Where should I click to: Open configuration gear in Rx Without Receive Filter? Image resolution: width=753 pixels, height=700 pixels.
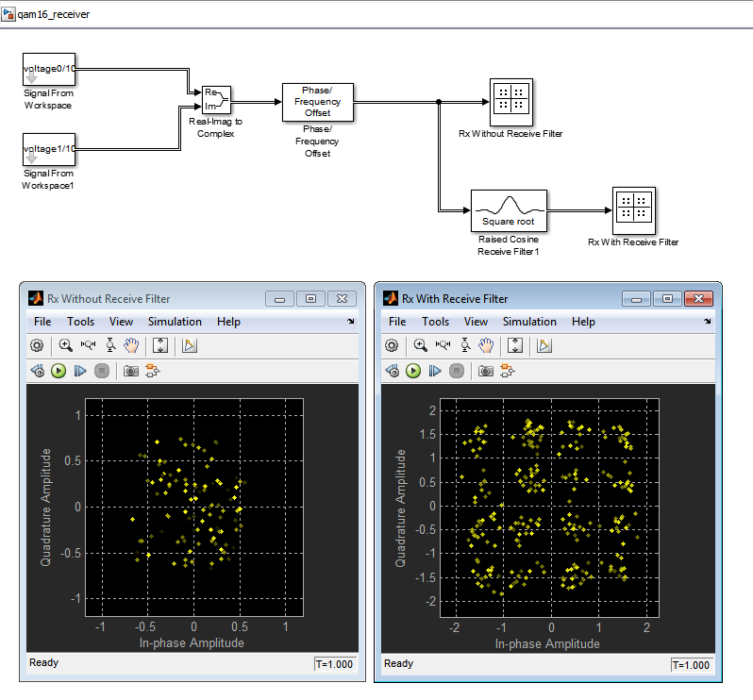(37, 345)
